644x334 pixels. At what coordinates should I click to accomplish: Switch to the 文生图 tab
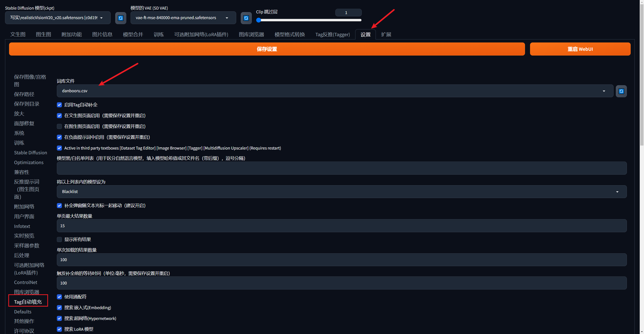(18, 34)
